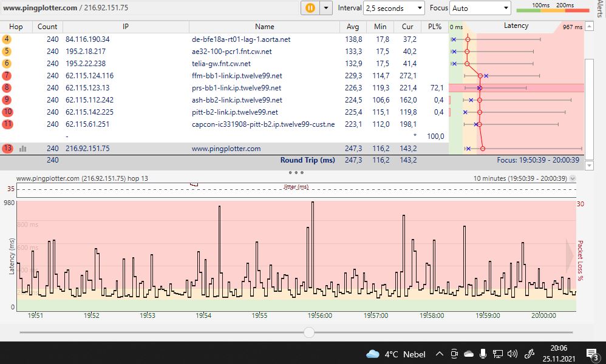Click the PL% column header

click(435, 27)
